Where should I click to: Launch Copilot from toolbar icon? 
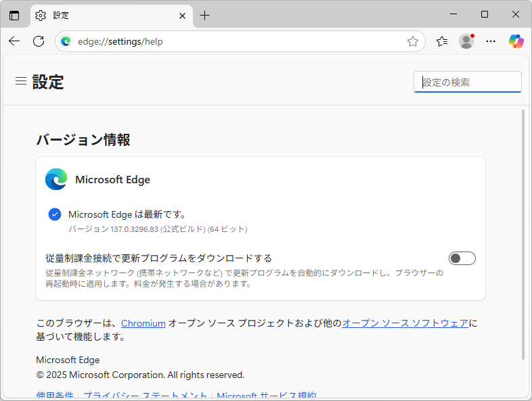coord(516,41)
